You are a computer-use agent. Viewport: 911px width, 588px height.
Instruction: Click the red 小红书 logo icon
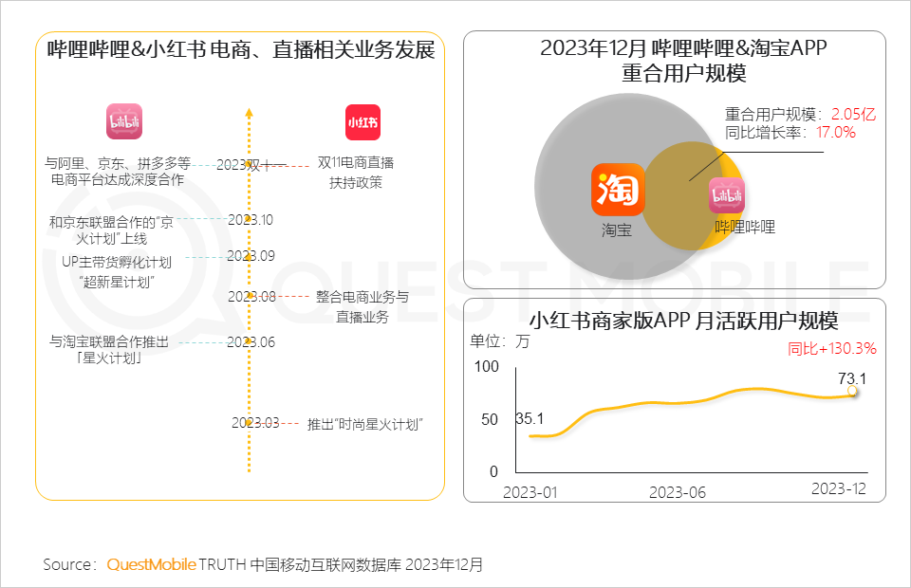click(363, 122)
